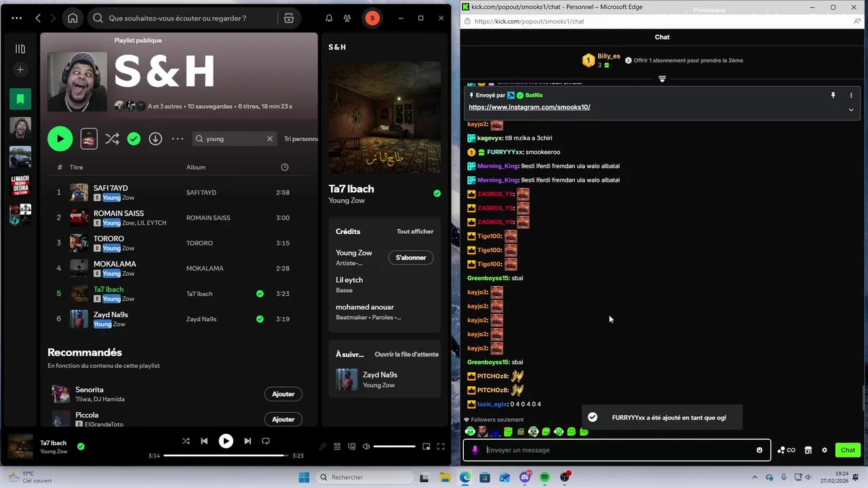Open Kick chat settings gear
This screenshot has width=868, height=488.
825,450
